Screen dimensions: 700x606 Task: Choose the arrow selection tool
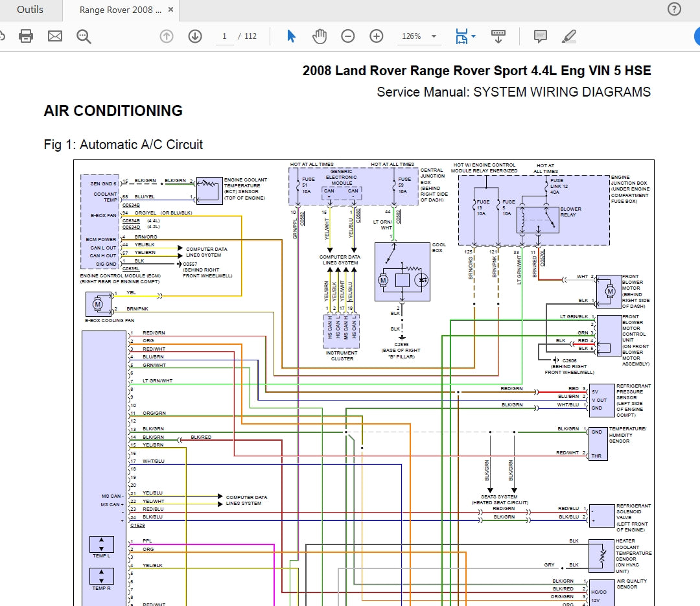point(291,36)
